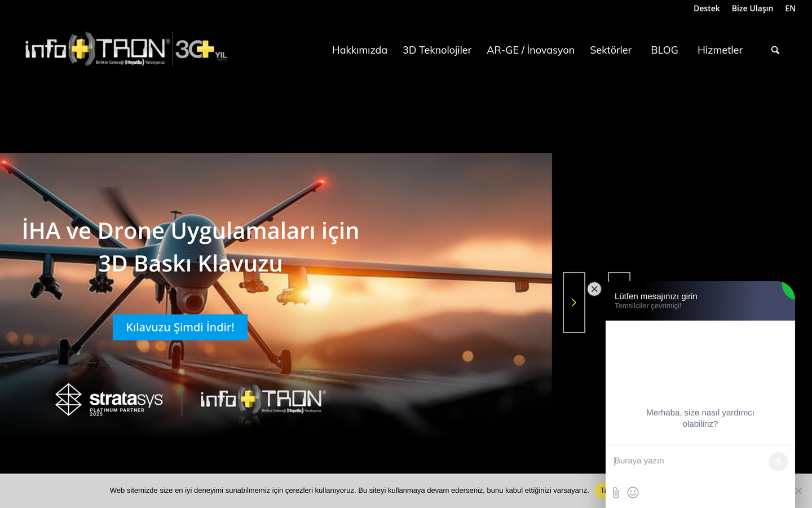Image resolution: width=812 pixels, height=508 pixels.
Task: Click the drone banner headline text
Action: [x=191, y=247]
